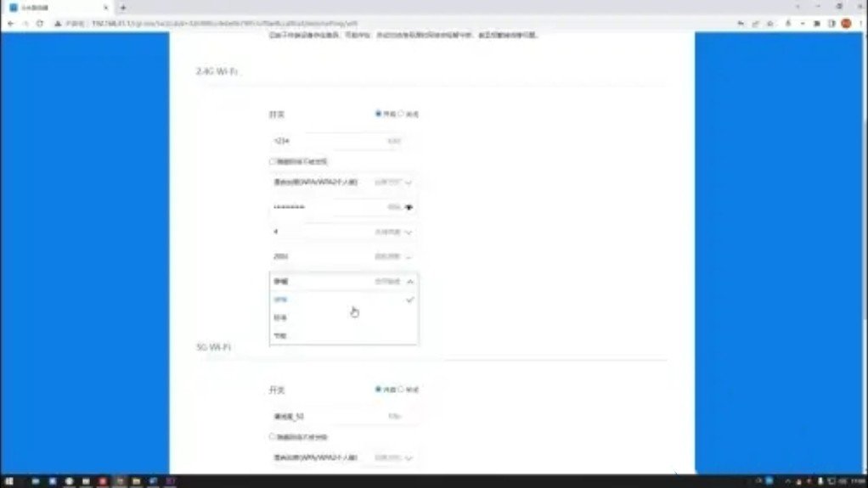Click the share page icon in address bar
Viewport: 868px width, 488px height.
(x=755, y=24)
